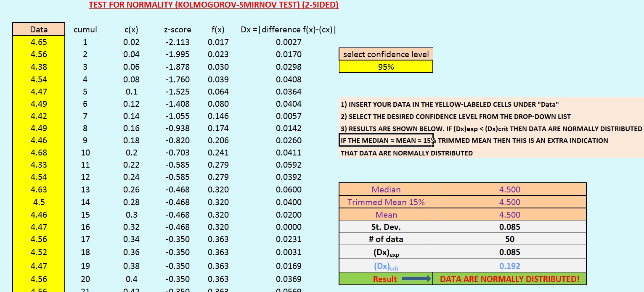Click data cell containing 4.68
The width and height of the screenshot is (644, 292).
39,153
